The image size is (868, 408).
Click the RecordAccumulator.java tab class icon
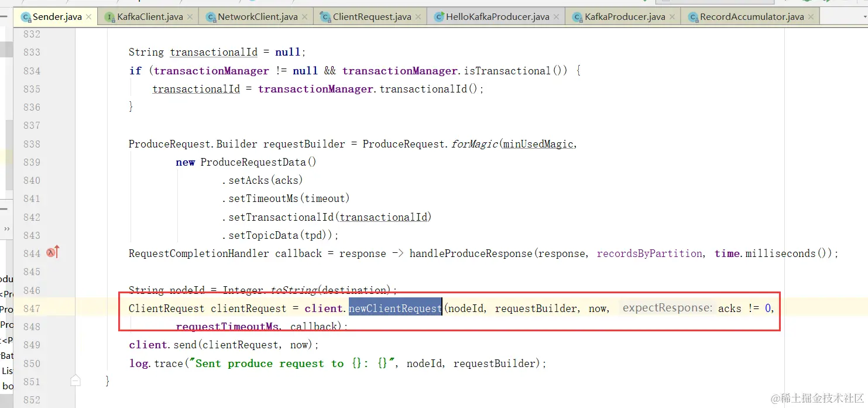[693, 17]
